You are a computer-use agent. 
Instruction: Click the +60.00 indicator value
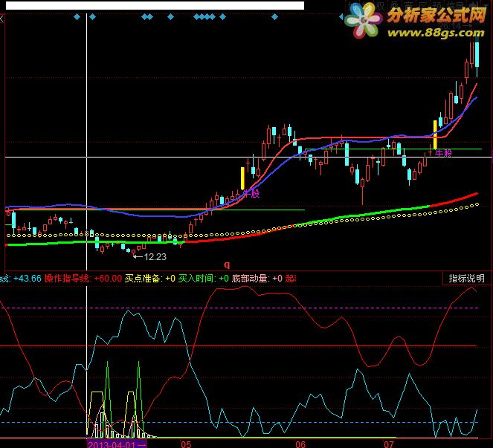click(108, 279)
